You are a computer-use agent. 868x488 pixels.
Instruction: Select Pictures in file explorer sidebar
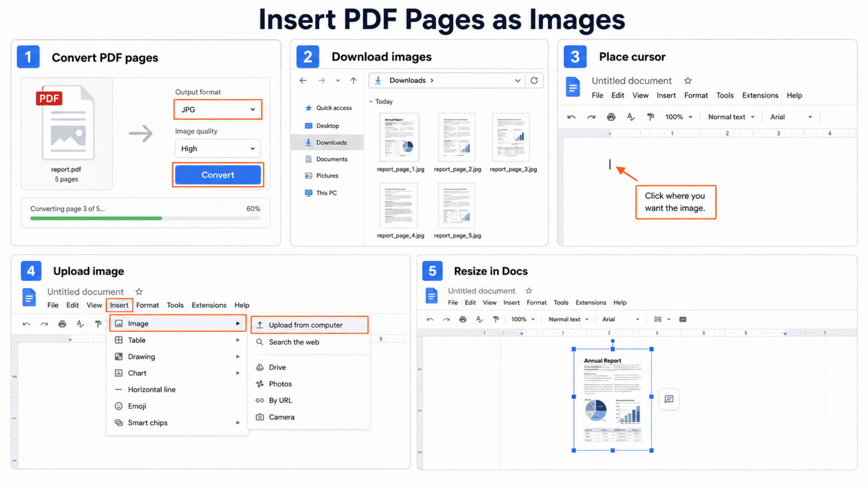point(322,176)
